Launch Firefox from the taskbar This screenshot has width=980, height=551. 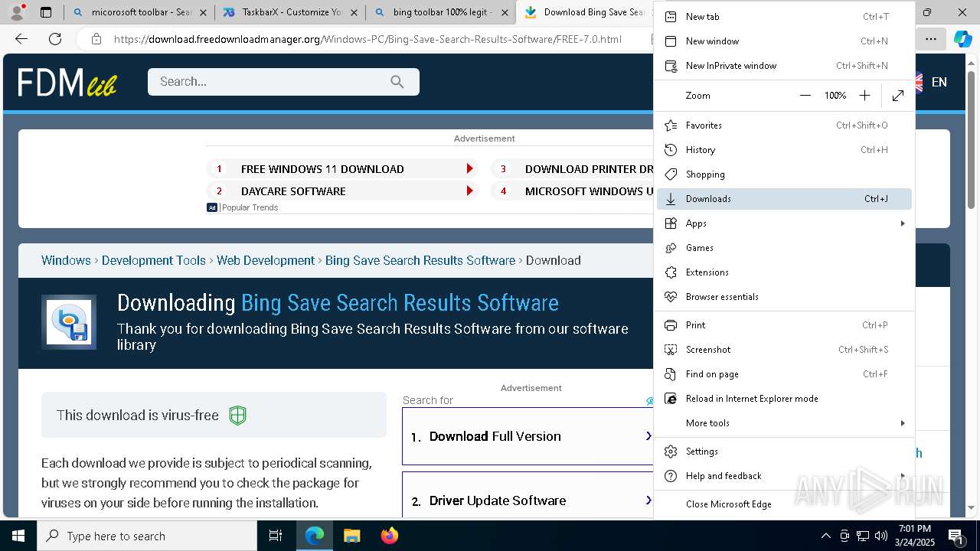pyautogui.click(x=390, y=536)
